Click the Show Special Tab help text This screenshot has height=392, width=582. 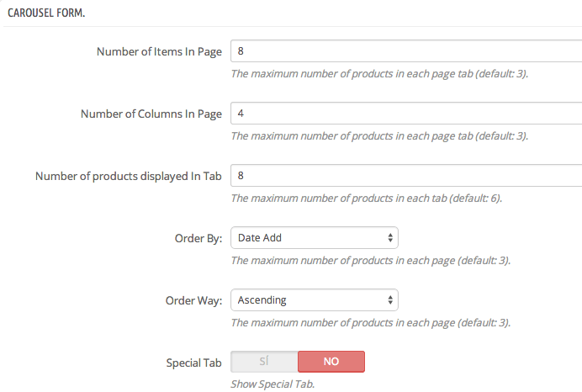pyautogui.click(x=272, y=384)
